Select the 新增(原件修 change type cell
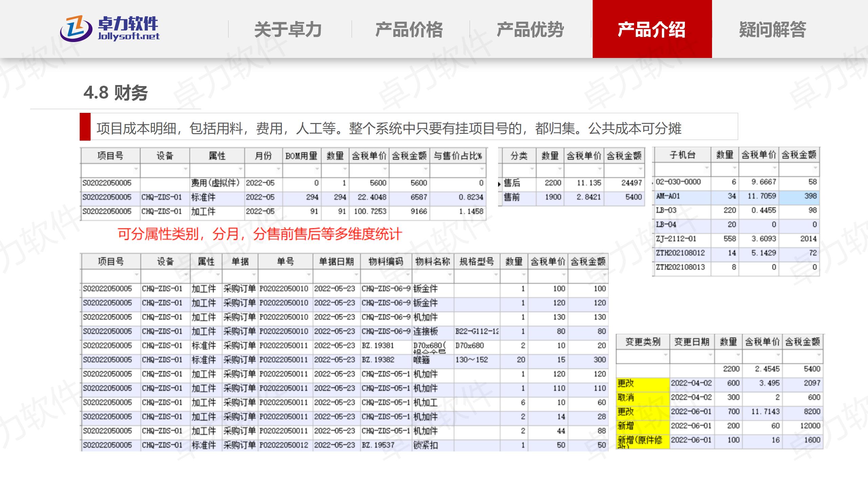 tap(643, 442)
